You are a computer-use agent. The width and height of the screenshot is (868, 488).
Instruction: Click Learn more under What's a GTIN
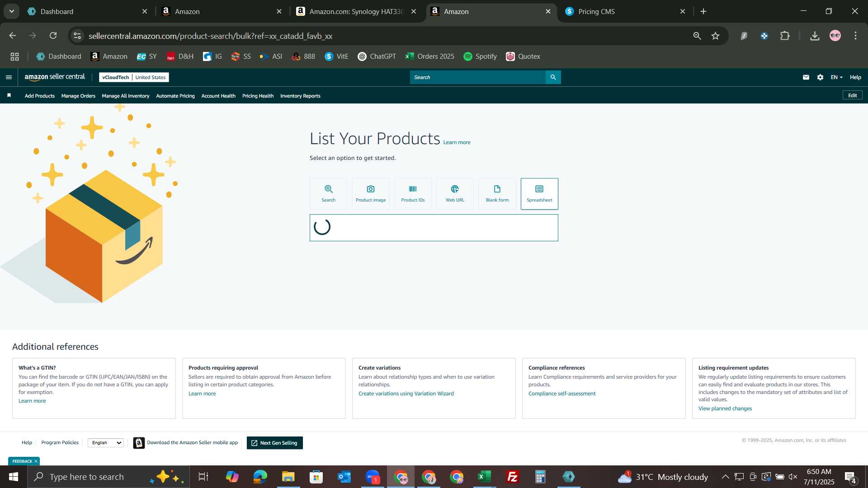coord(32,401)
